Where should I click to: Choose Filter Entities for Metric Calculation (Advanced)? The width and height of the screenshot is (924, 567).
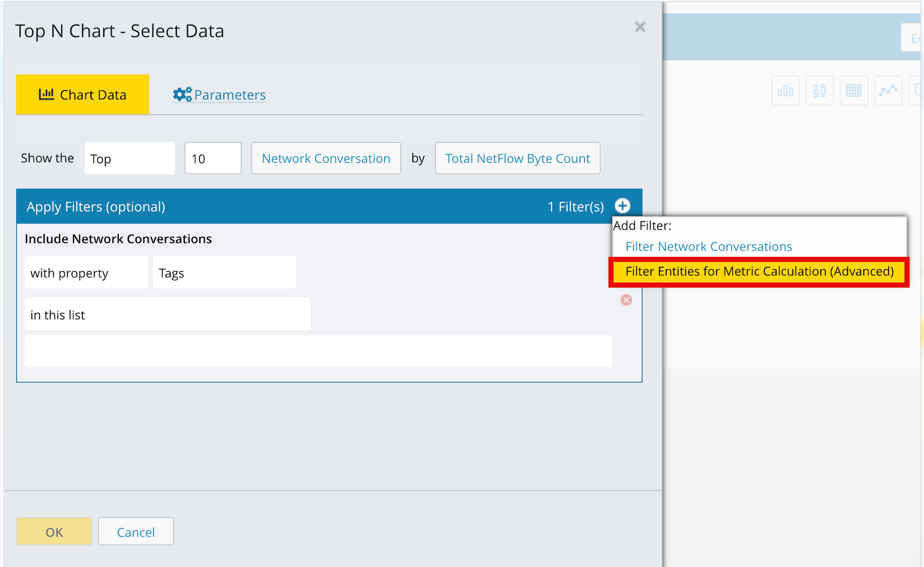click(x=759, y=272)
